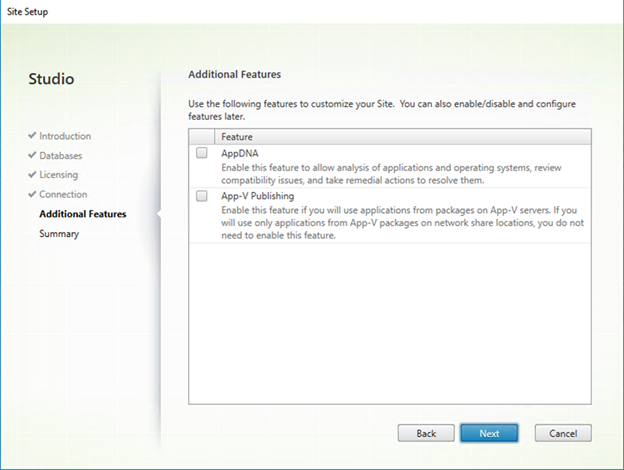Image resolution: width=624 pixels, height=470 pixels.
Task: Click the checkmark icon beside Connection
Action: pyautogui.click(x=32, y=194)
